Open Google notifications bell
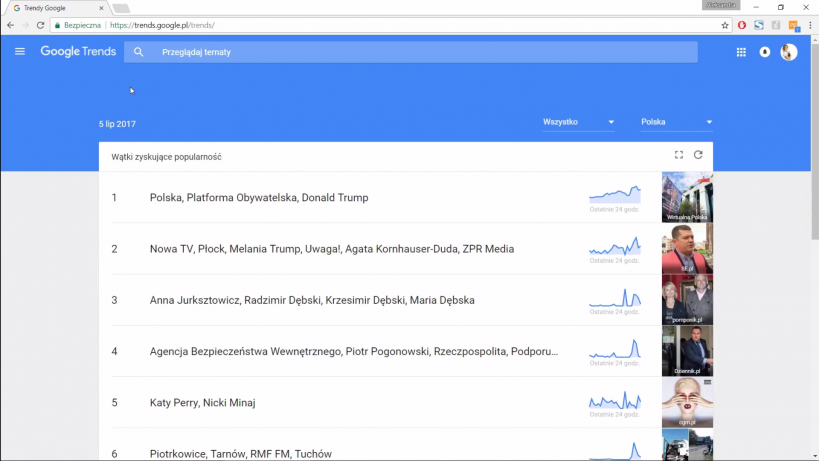 pyautogui.click(x=765, y=52)
